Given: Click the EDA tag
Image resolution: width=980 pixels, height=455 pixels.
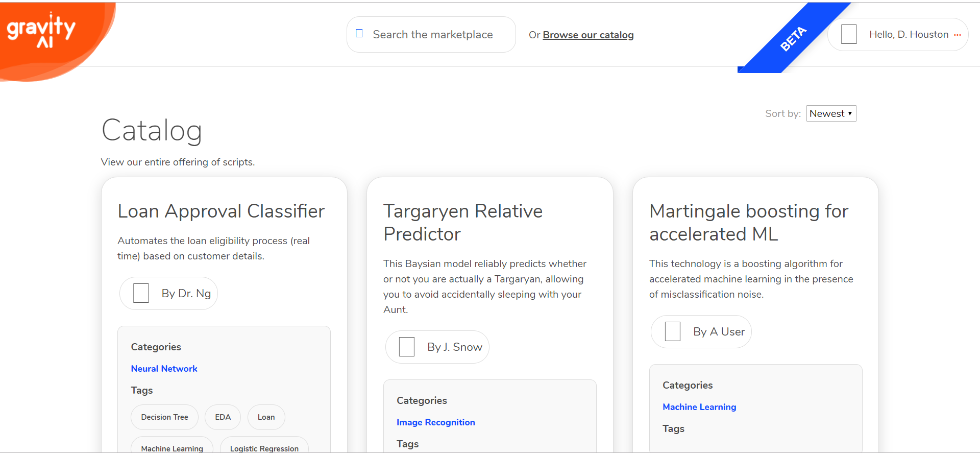Looking at the screenshot, I should (x=223, y=417).
